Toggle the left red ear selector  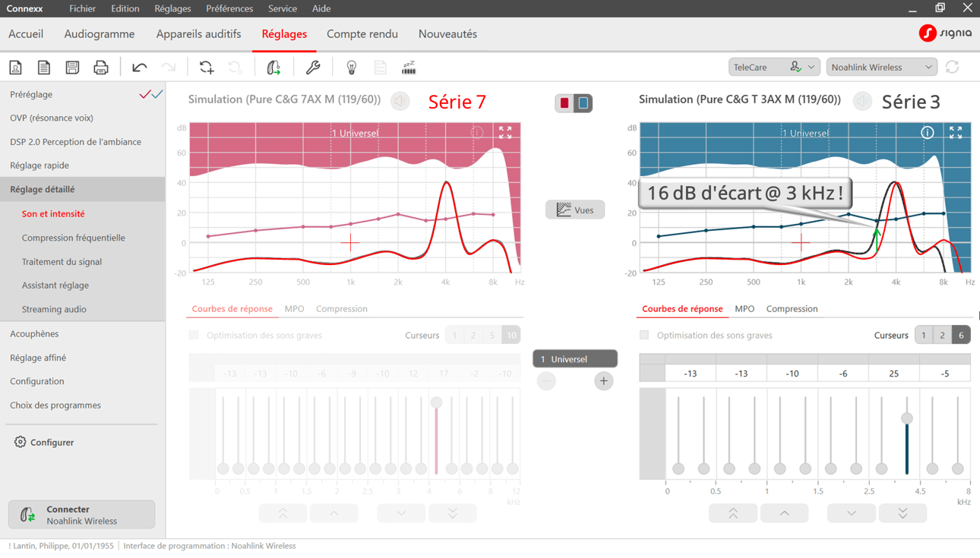tap(564, 103)
